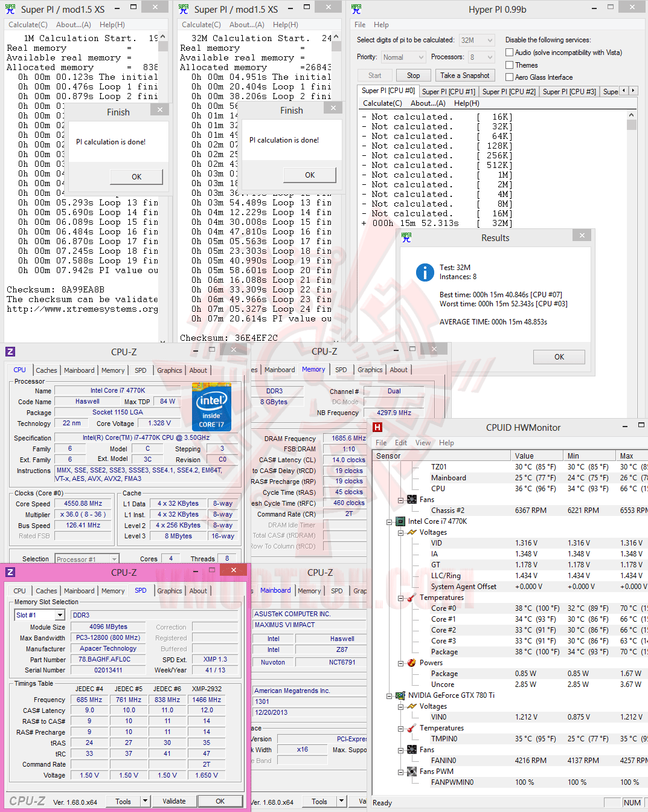648x812 pixels.
Task: Click Take a Snapshot button
Action: click(464, 76)
